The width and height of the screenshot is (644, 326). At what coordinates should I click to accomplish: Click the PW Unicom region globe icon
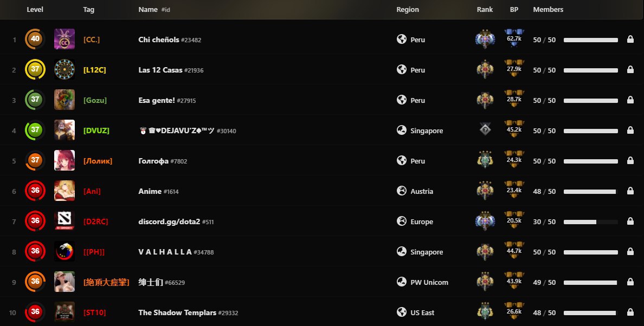402,282
